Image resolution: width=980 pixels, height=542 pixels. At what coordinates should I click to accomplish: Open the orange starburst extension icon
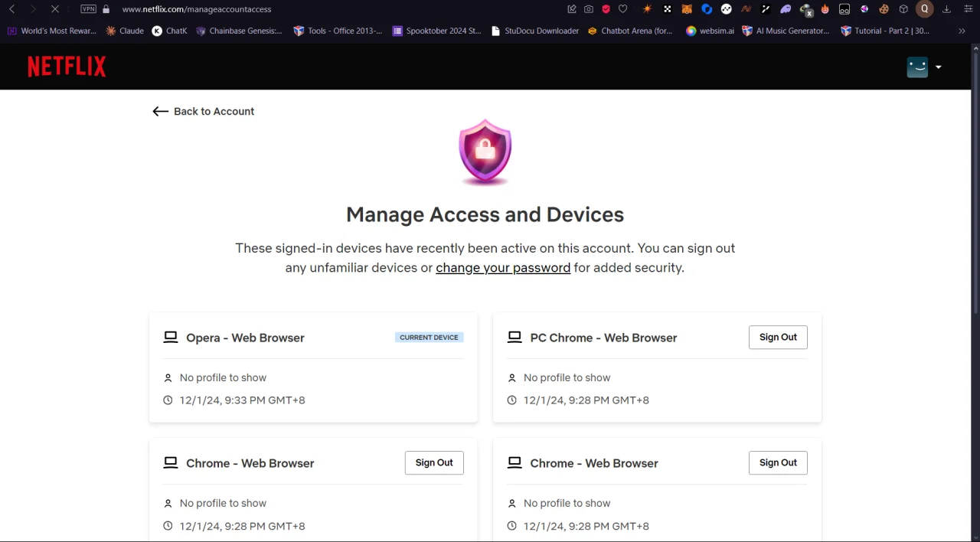point(647,9)
